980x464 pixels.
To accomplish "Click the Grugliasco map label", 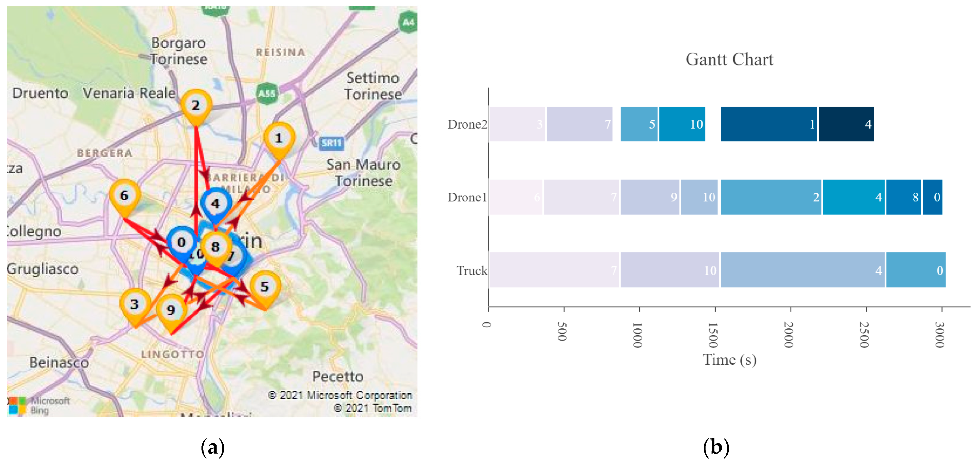I will coord(42,269).
